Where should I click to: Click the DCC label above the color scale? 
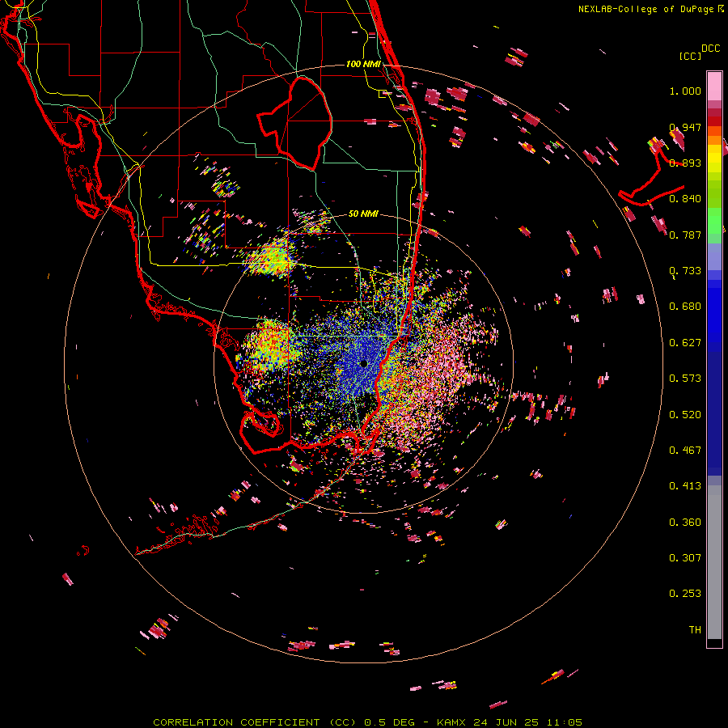click(x=710, y=49)
